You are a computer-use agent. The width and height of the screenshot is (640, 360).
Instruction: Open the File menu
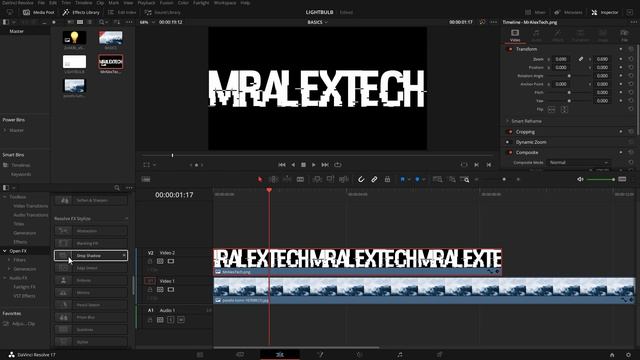point(41,2)
